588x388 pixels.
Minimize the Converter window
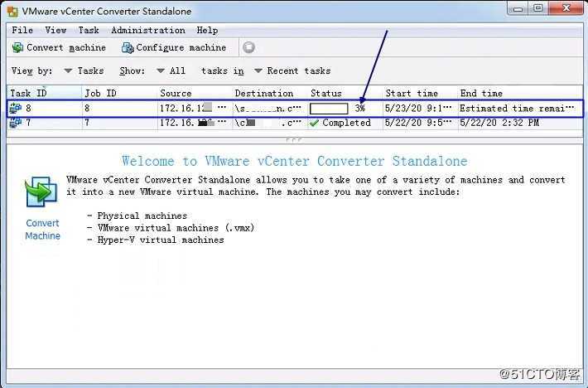(x=518, y=8)
